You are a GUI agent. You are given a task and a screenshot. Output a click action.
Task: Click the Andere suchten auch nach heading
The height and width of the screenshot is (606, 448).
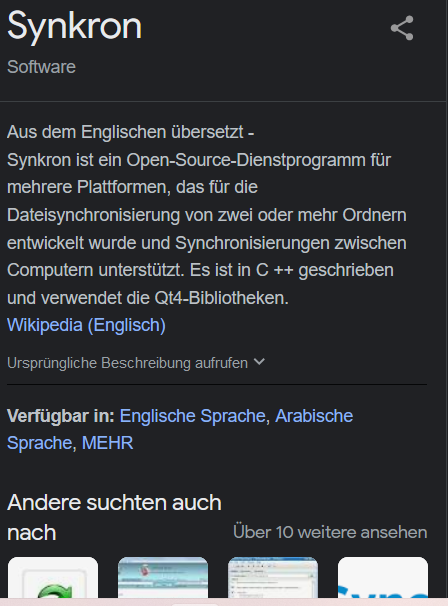[x=114, y=517]
